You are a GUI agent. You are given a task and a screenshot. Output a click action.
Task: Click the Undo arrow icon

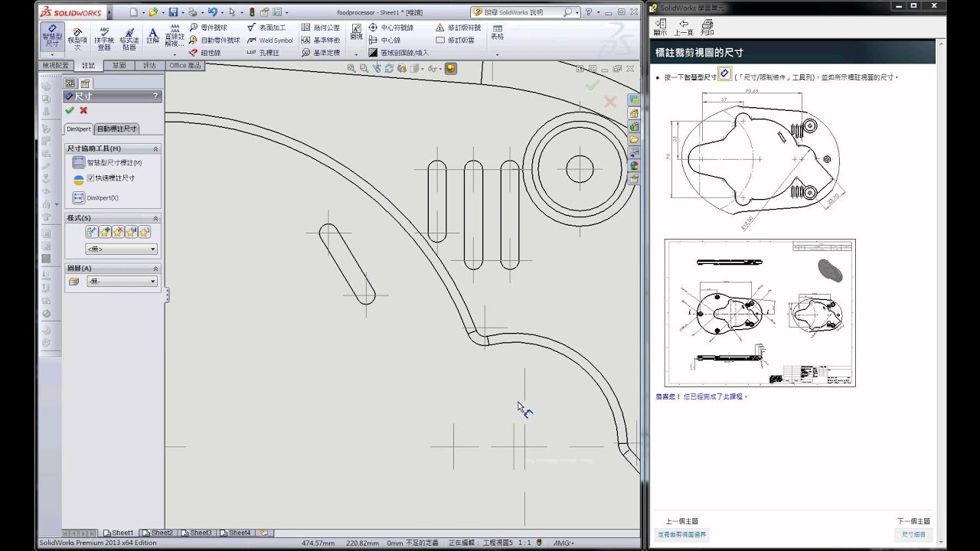(x=212, y=12)
